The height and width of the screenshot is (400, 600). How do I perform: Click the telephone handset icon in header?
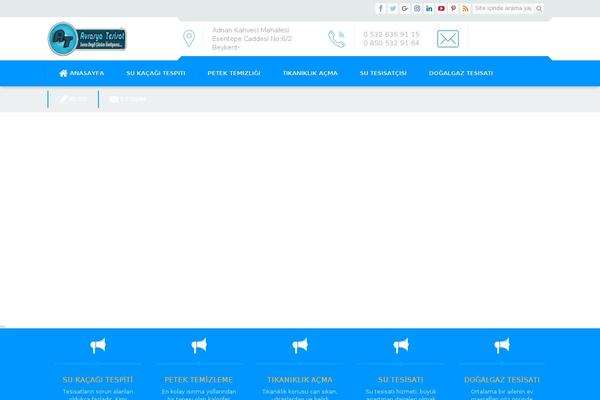click(x=336, y=39)
